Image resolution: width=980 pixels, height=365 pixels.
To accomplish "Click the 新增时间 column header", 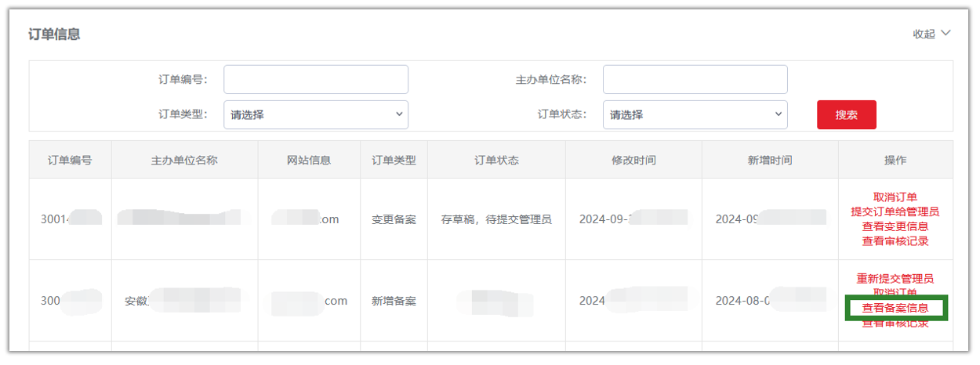I will click(770, 160).
